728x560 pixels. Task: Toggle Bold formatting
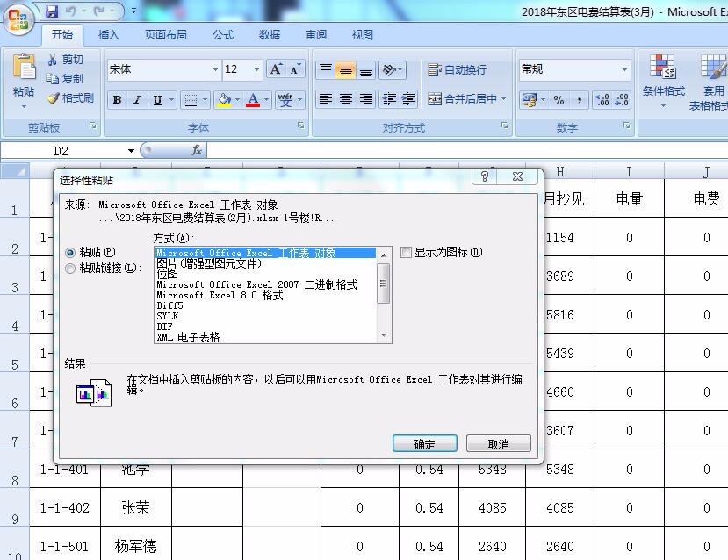click(117, 100)
